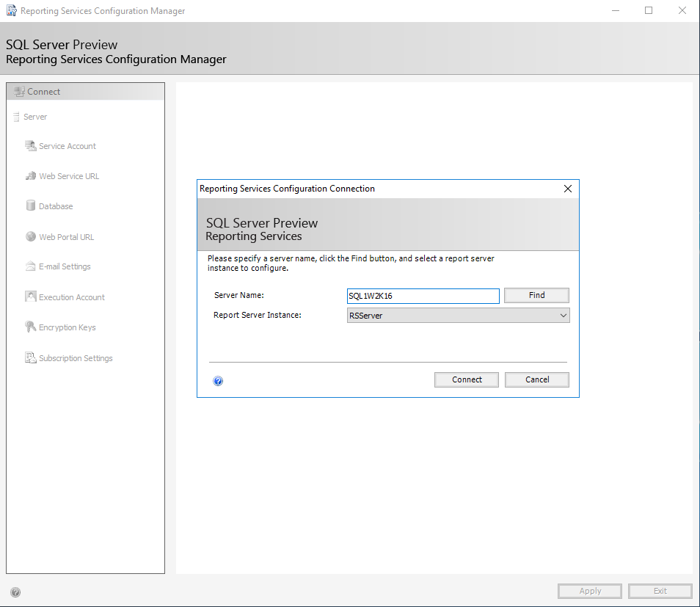This screenshot has width=700, height=607.
Task: Open the Web Portal URL page label
Action: coord(67,237)
